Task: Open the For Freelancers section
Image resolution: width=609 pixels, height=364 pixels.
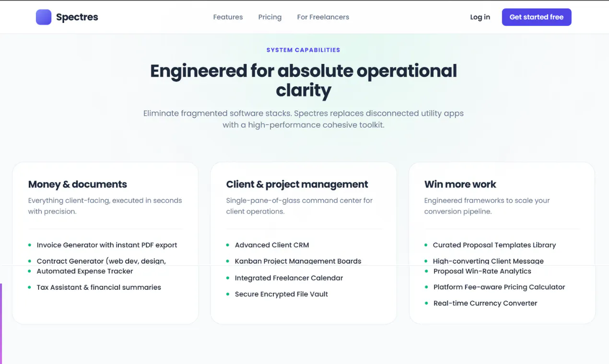Action: (x=323, y=17)
